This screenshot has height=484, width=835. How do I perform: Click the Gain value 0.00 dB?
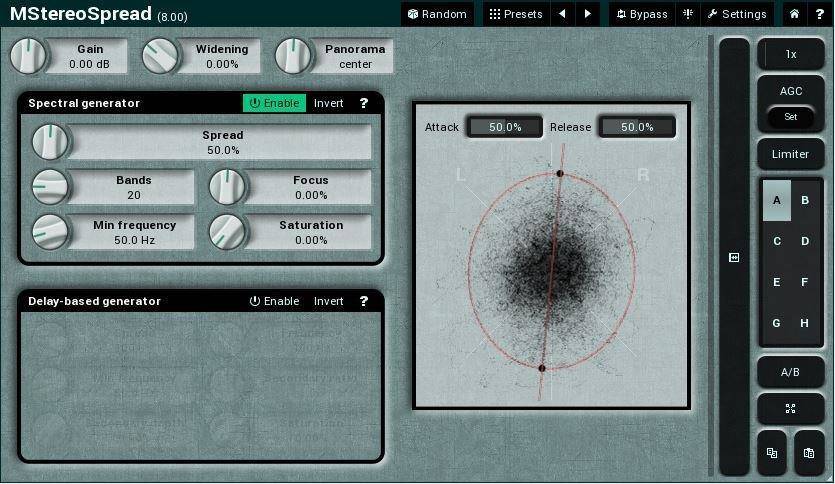pyautogui.click(x=89, y=64)
